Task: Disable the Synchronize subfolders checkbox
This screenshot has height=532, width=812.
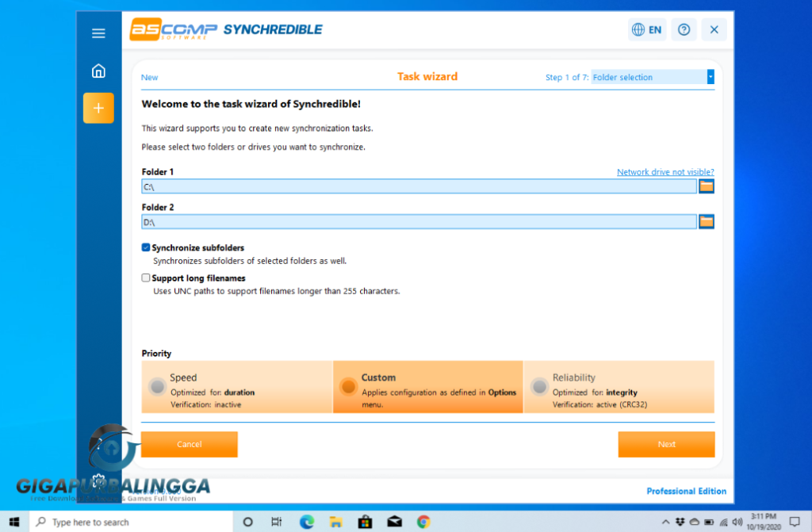Action: coord(145,247)
